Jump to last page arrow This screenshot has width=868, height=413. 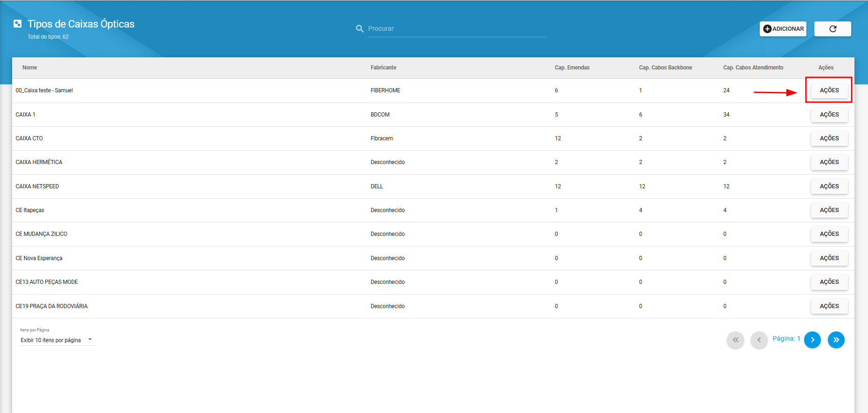836,340
